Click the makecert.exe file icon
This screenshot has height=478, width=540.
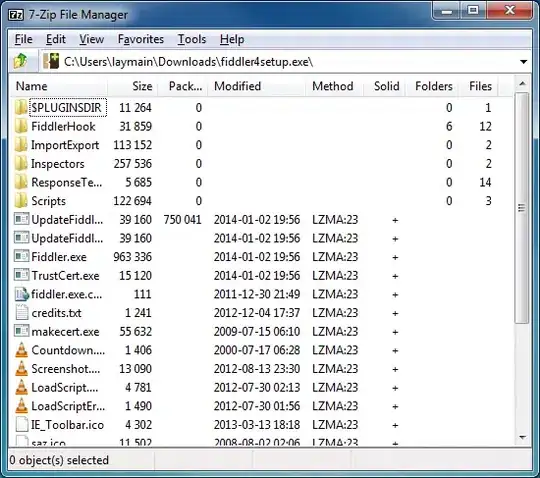21,331
